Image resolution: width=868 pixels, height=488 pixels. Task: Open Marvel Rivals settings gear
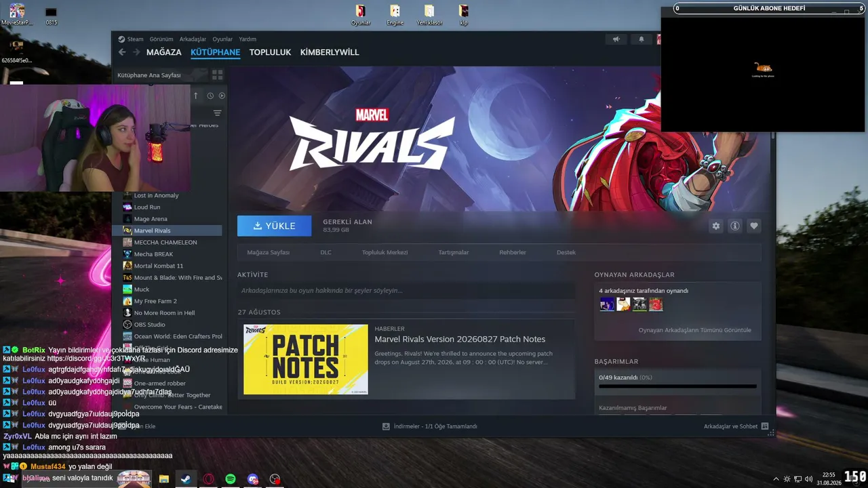click(x=715, y=226)
